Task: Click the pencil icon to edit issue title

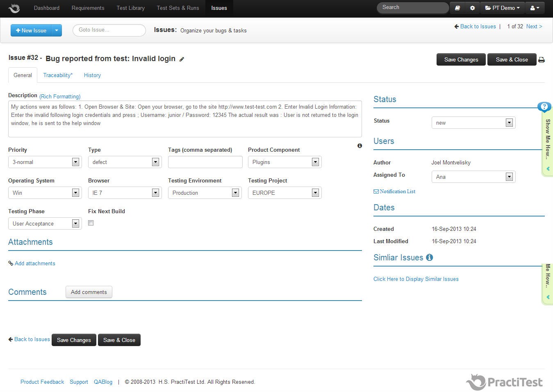Action: 182,59
